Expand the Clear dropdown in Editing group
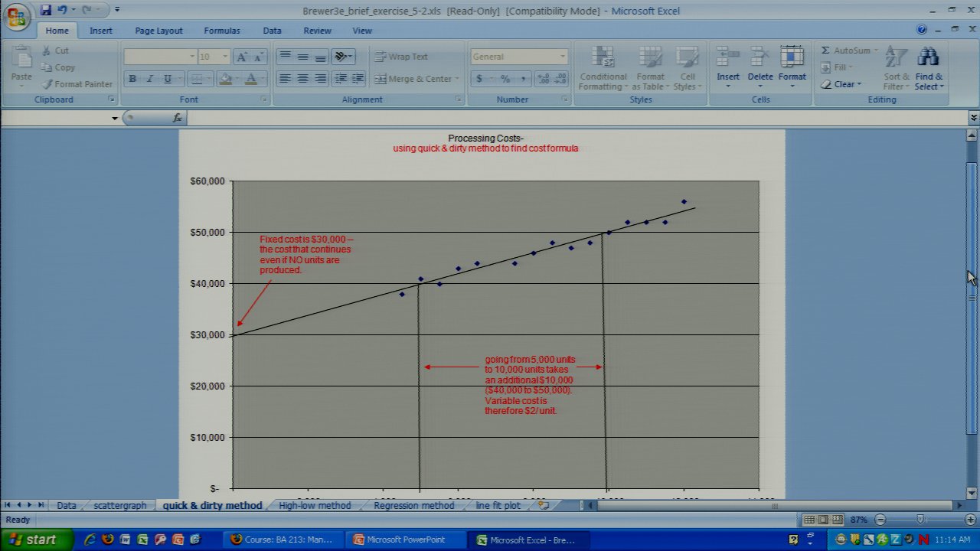 click(842, 84)
